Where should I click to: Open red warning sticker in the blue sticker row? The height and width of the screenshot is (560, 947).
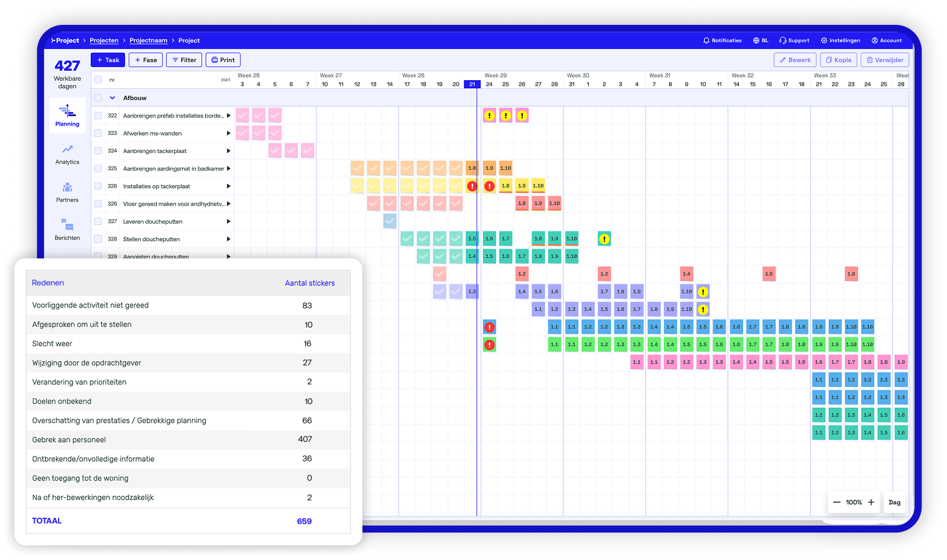point(489,327)
